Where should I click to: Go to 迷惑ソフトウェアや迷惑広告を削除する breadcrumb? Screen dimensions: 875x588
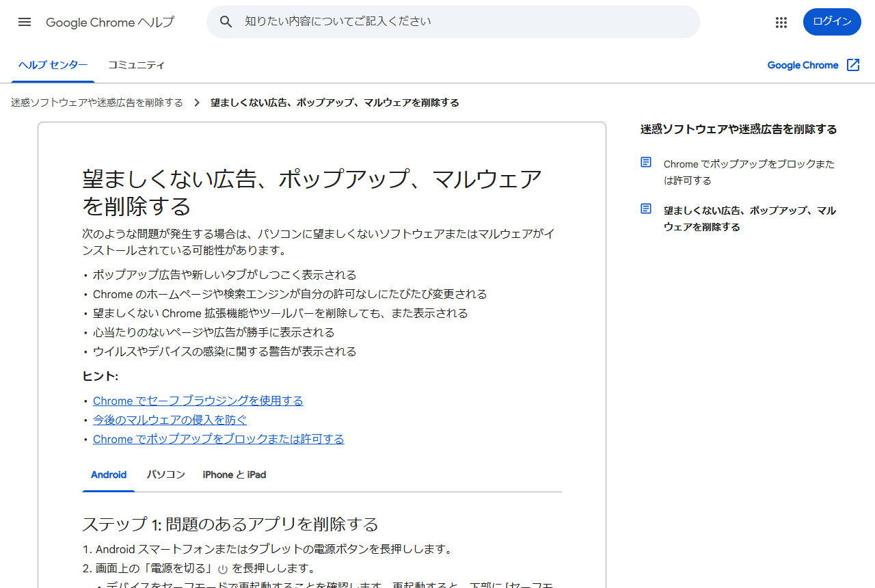[97, 103]
